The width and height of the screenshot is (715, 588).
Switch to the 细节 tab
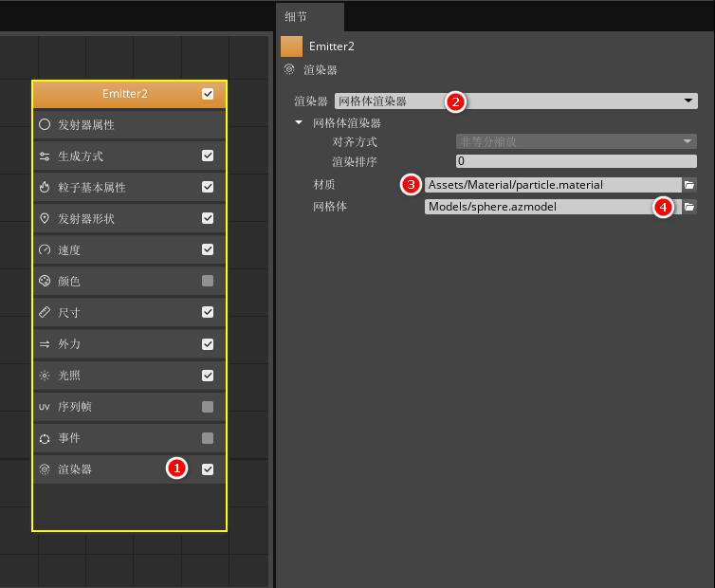pyautogui.click(x=309, y=17)
